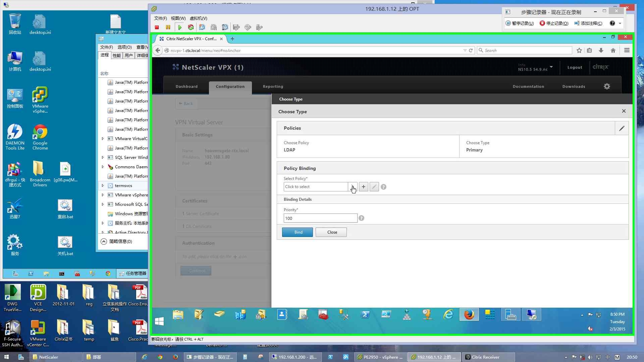Click the red power off VM button
The height and width of the screenshot is (362, 644).
(x=157, y=27)
